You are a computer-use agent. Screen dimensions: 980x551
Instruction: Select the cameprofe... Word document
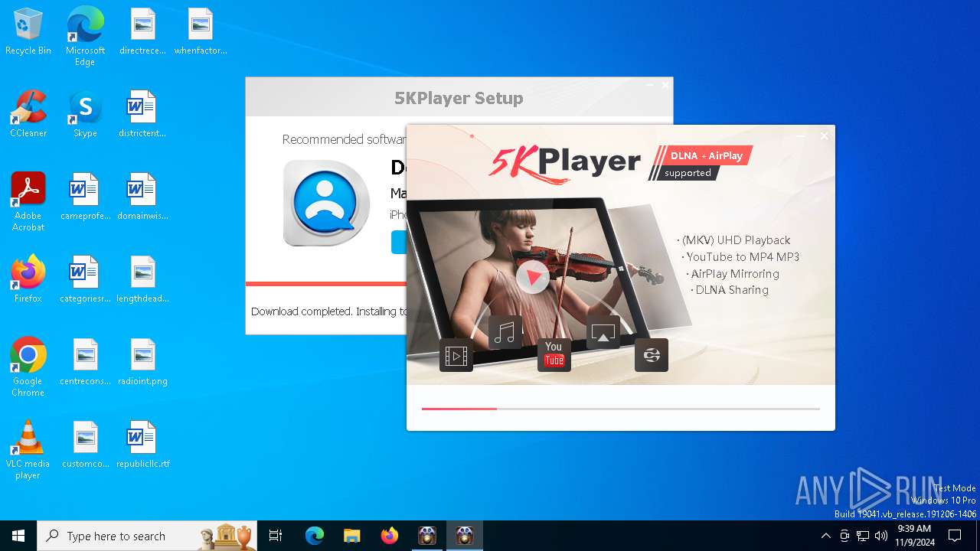(85, 197)
